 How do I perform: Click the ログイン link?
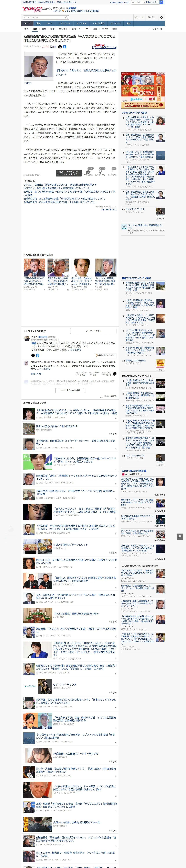click(57, 11)
